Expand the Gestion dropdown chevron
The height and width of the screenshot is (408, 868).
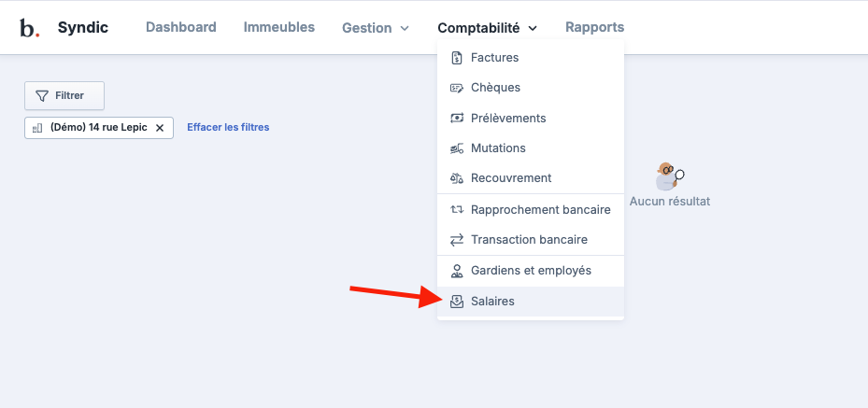point(405,28)
